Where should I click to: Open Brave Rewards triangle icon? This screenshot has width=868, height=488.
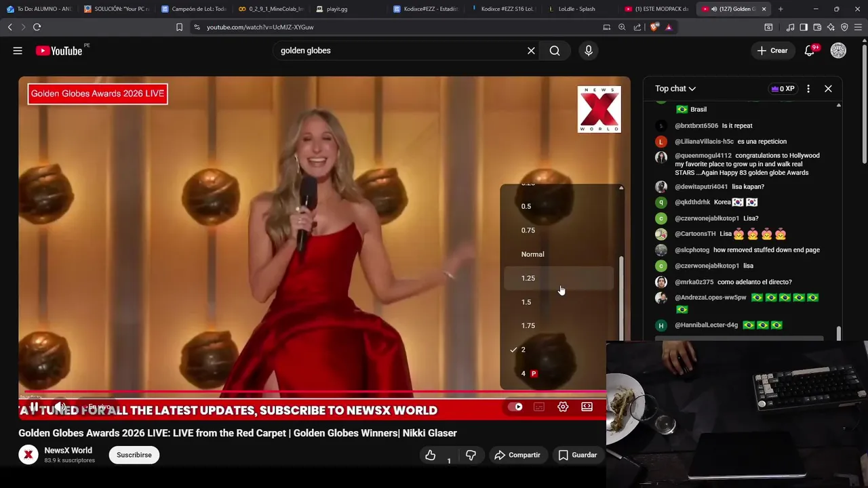[669, 27]
